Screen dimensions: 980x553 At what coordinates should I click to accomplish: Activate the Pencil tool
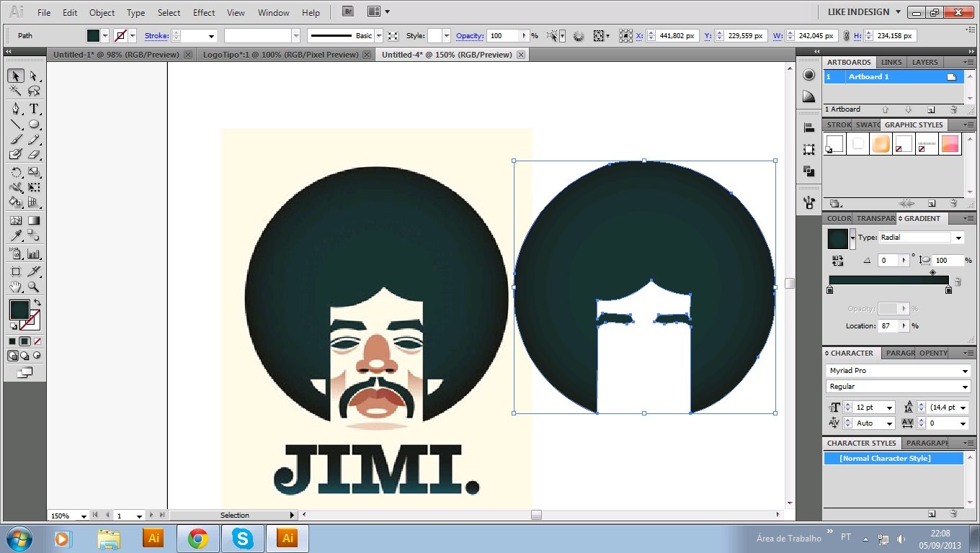coord(34,139)
